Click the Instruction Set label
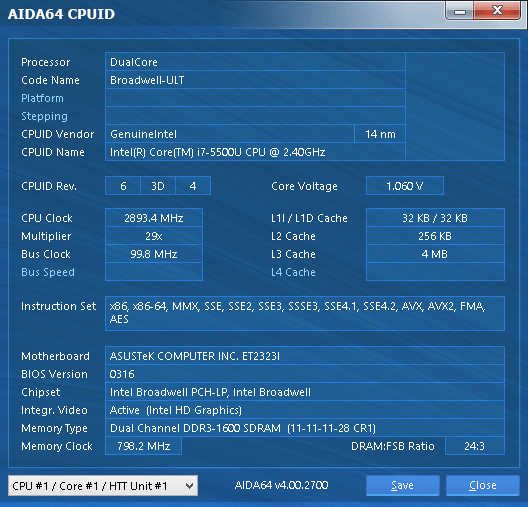The image size is (528, 507). [x=59, y=306]
